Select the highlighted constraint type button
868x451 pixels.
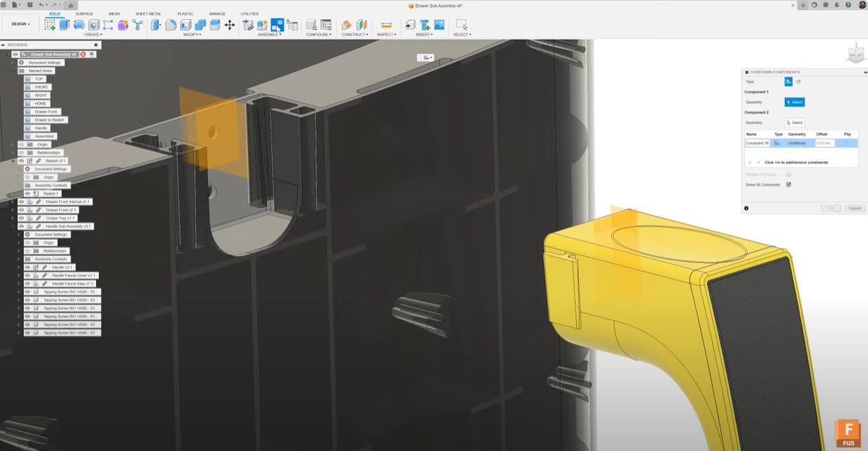click(788, 82)
